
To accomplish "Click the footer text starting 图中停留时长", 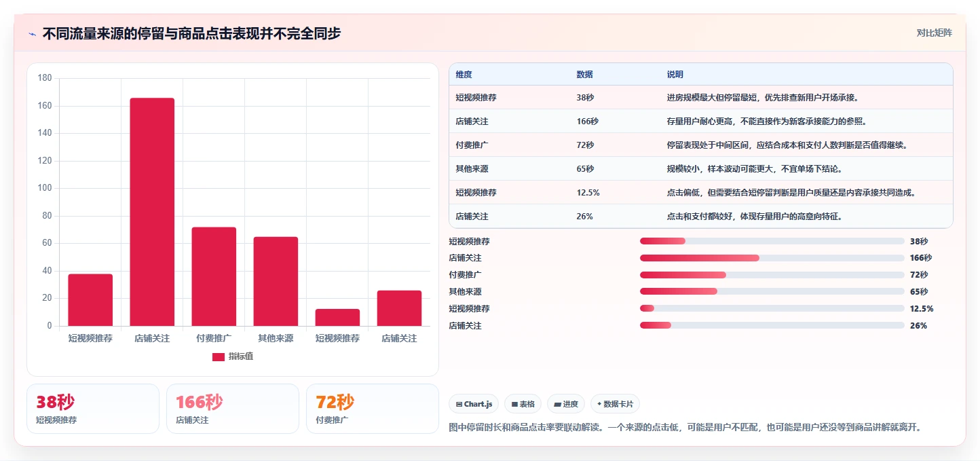I will 685,428.
